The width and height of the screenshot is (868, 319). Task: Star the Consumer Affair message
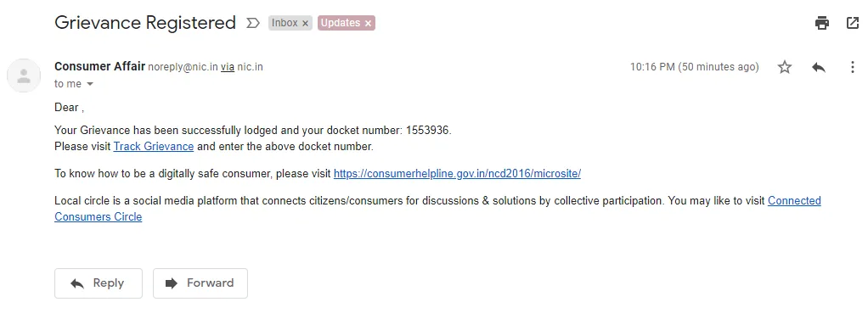pos(785,68)
